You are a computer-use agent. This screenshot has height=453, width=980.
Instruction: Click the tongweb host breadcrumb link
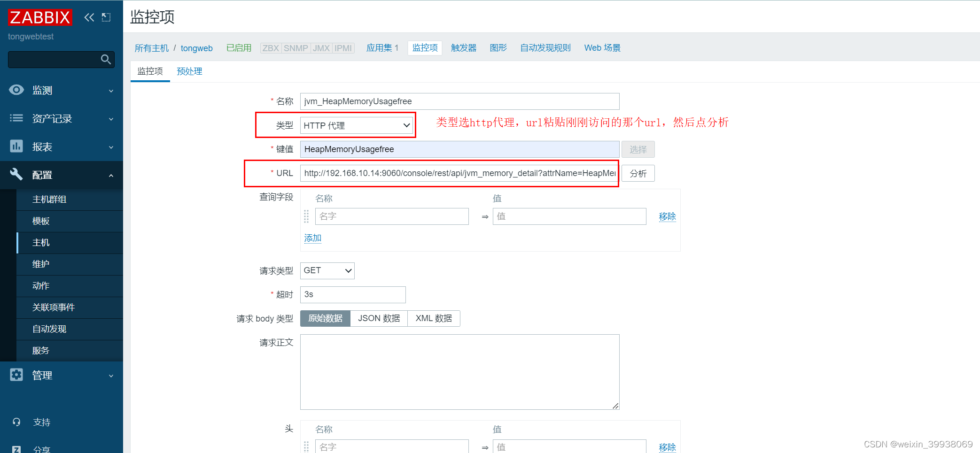pos(196,48)
